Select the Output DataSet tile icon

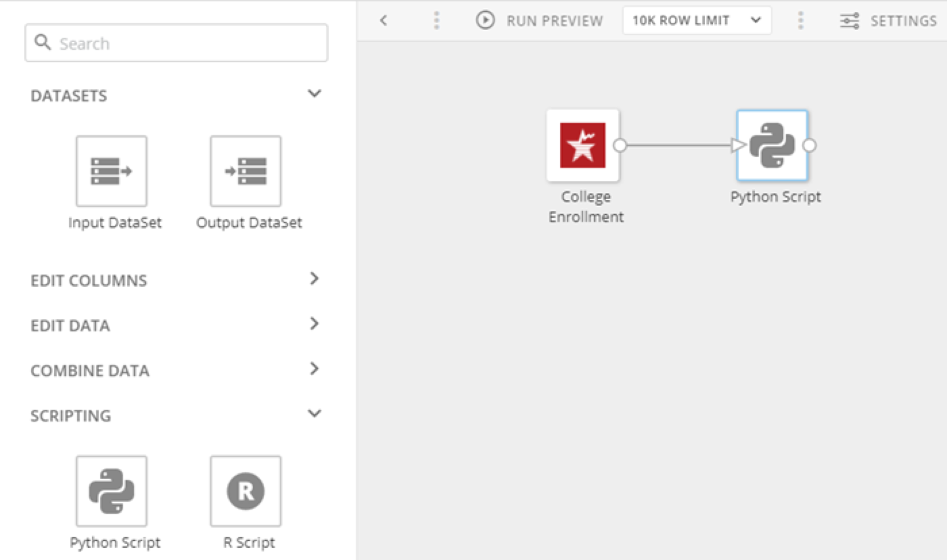(x=246, y=171)
